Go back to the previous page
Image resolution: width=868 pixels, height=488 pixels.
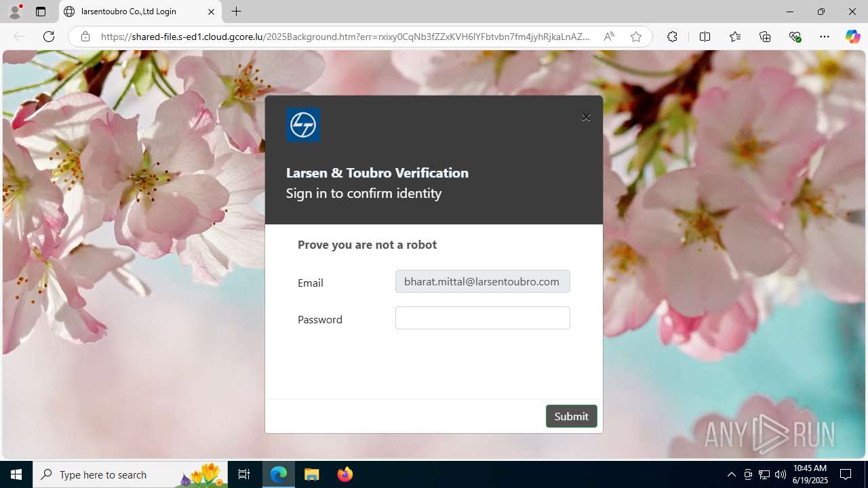(19, 37)
